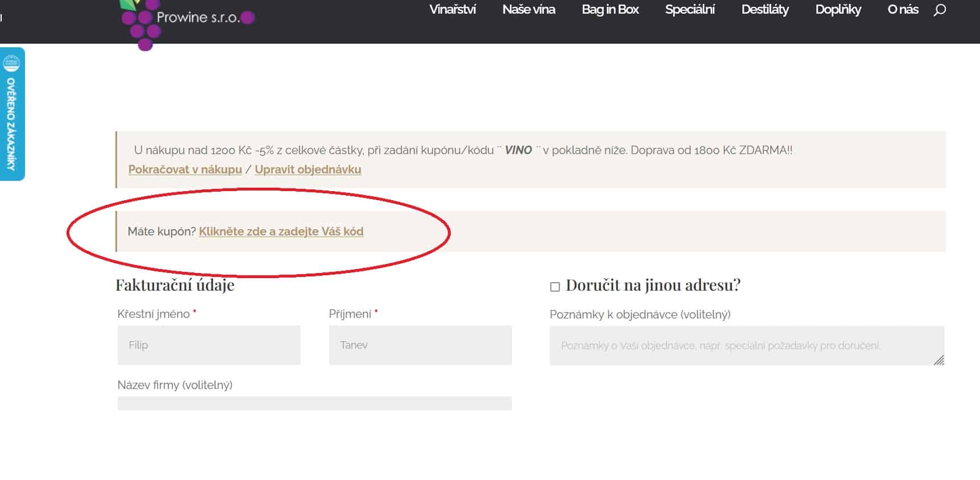Viewport: 980px width, 480px height.
Task: Go to Bag in Box menu
Action: click(x=610, y=10)
